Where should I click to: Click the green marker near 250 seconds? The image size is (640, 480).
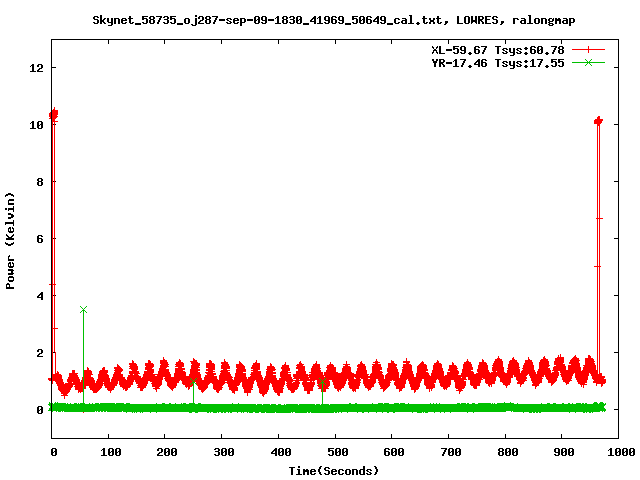pyautogui.click(x=193, y=382)
